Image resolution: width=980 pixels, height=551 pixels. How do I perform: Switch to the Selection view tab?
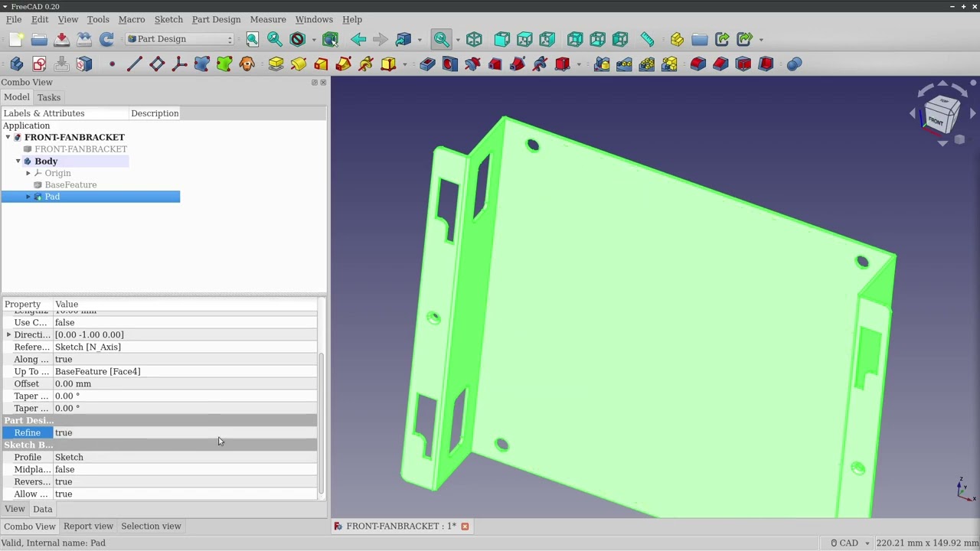click(151, 526)
